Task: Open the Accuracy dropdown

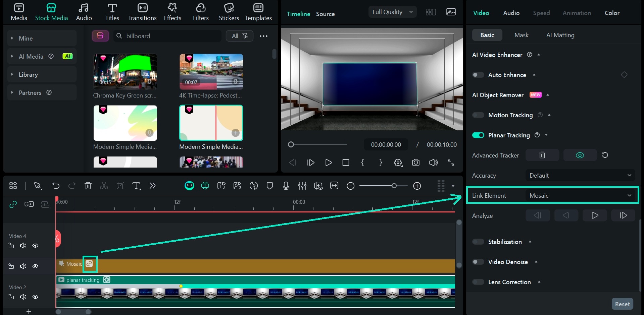Action: 580,176
